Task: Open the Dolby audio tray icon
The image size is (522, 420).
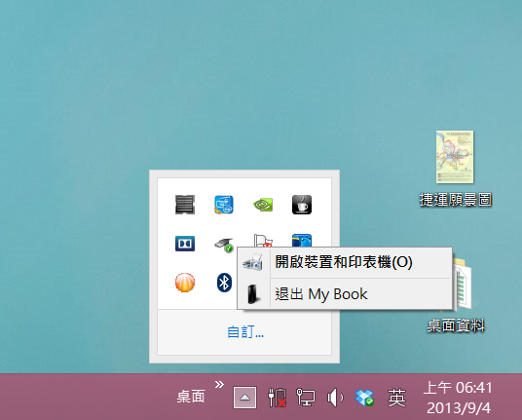Action: tap(185, 244)
